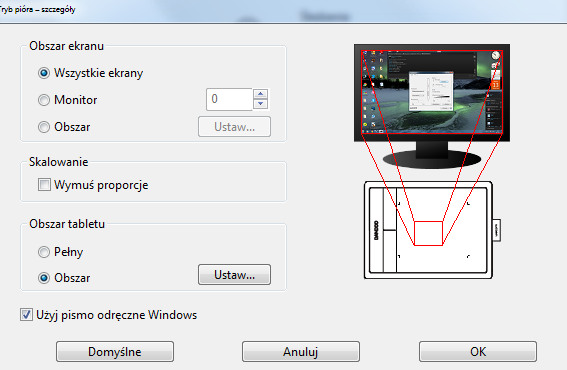The height and width of the screenshot is (370, 567).
Task: Enable the Wymuś proporcje checkbox
Action: coord(44,184)
